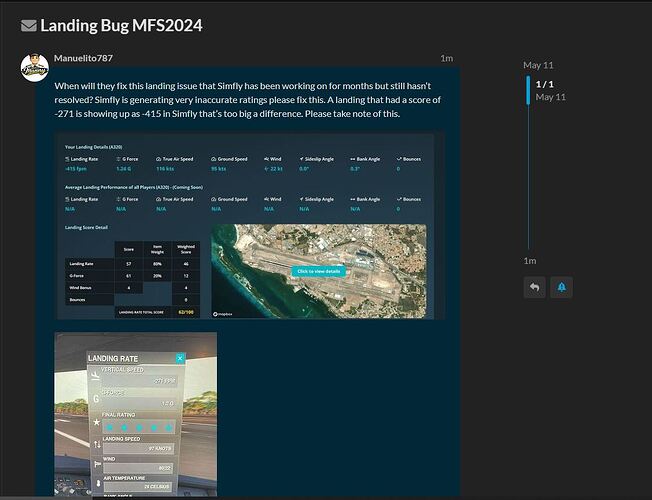Click 'Average Landing Performance of all Players' heading
Viewport: 652px width, 500px height.
(x=133, y=187)
